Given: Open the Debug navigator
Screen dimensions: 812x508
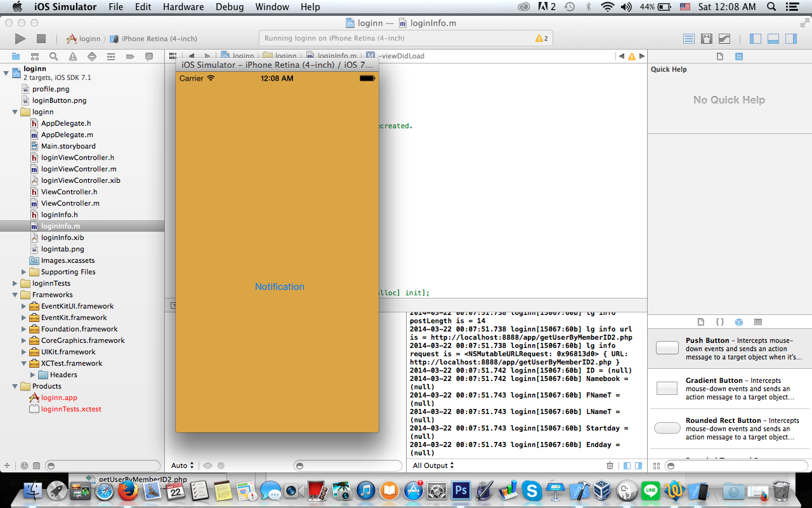Looking at the screenshot, I should tap(111, 57).
